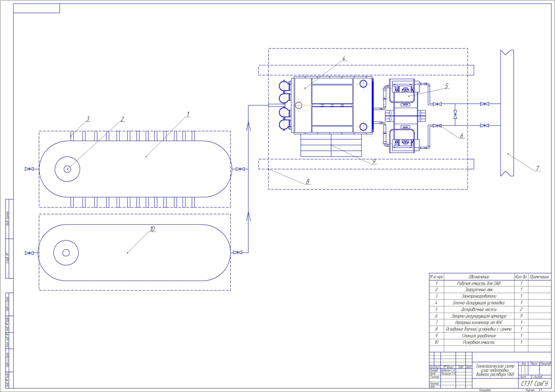Viewport: 555px width, 392px height.
Task: Click table cell 'Дозировочные насосы'
Action: pos(479,310)
